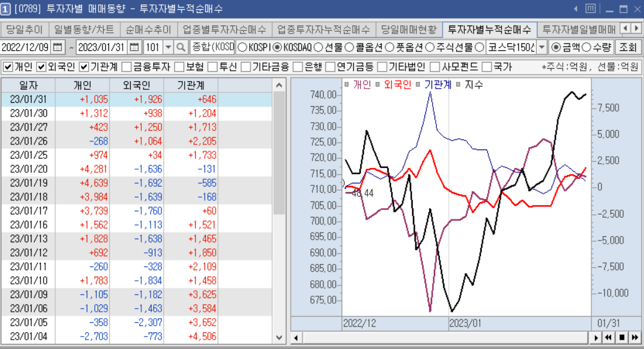Viewport: 644px width, 349px height.
Task: Switch to the 업종별투자자순매수 tab
Action: click(x=224, y=30)
